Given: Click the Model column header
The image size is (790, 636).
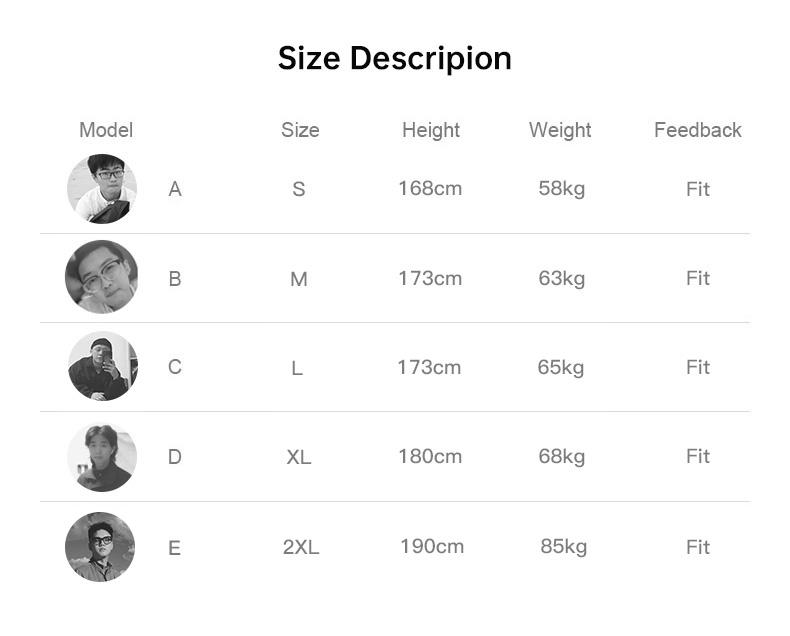Looking at the screenshot, I should pyautogui.click(x=106, y=130).
